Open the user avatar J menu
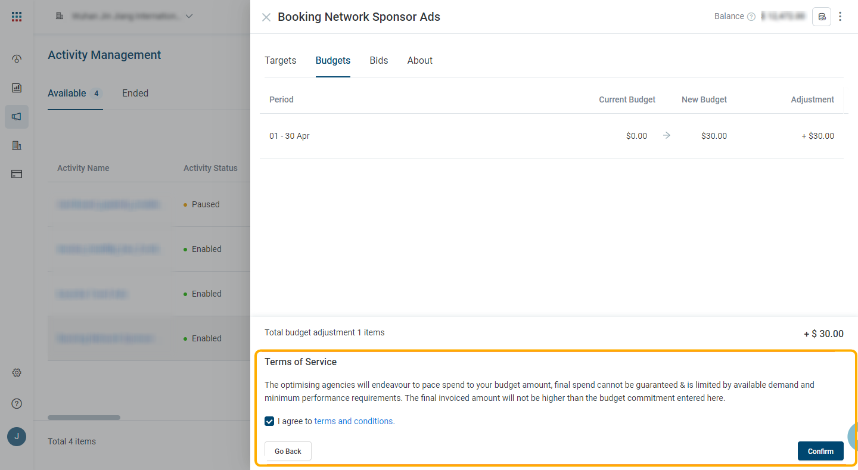This screenshot has height=470, width=858. click(17, 437)
